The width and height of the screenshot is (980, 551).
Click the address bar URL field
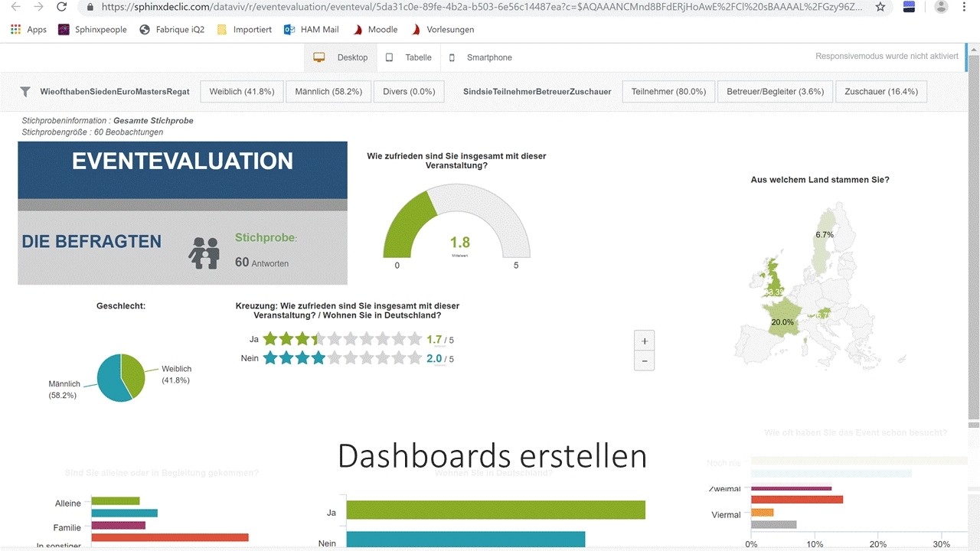click(482, 7)
